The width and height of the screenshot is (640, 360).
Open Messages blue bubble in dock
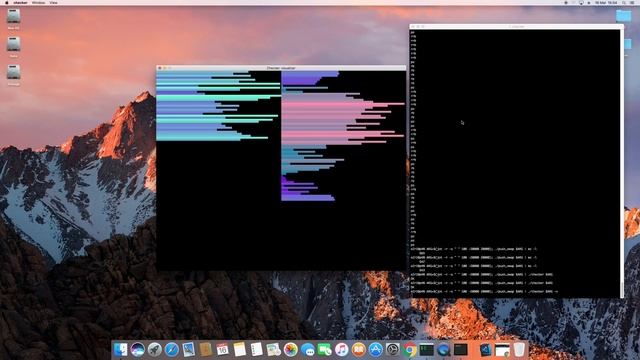(308, 350)
